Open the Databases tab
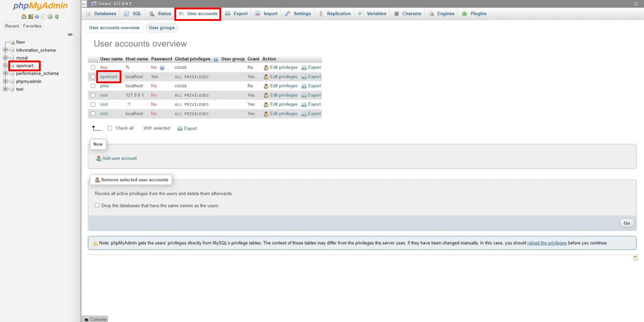Viewport: 644px width, 322px height. [102, 14]
